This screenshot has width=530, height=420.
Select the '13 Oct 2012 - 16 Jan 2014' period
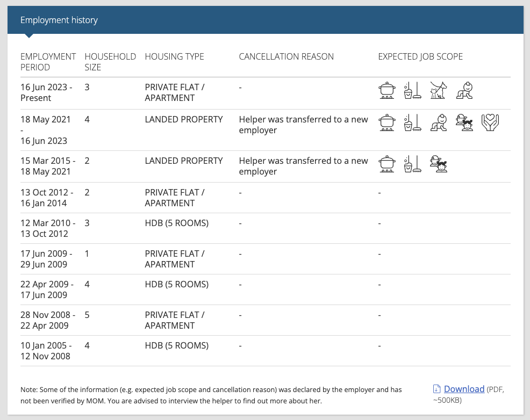pyautogui.click(x=47, y=198)
